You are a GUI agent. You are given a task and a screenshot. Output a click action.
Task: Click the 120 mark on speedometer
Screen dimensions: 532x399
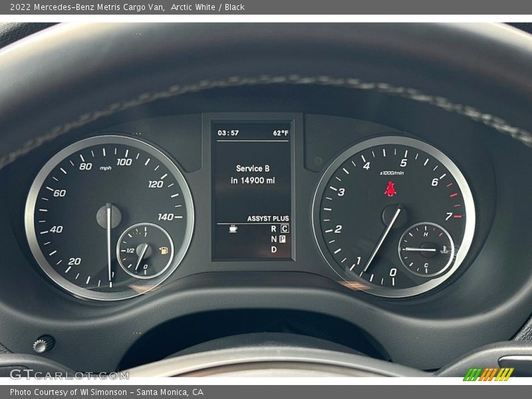click(156, 184)
